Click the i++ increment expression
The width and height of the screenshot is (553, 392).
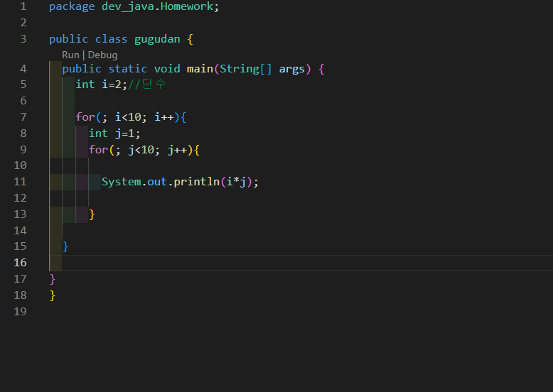[164, 117]
